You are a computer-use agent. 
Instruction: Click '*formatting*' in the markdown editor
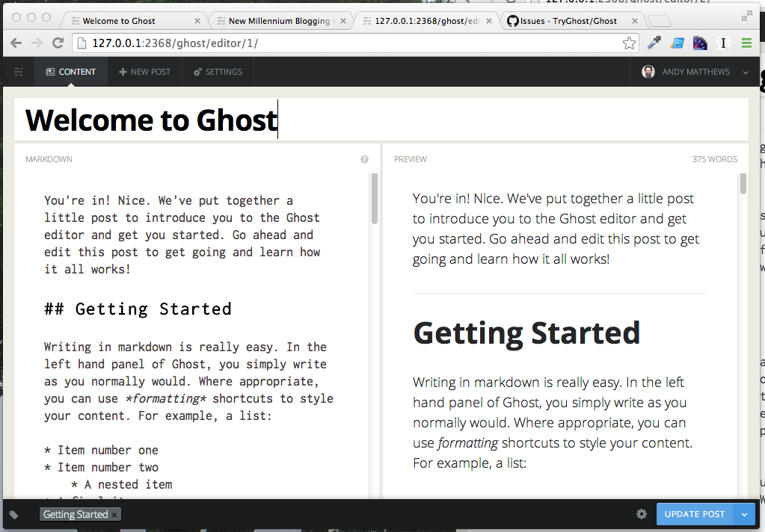(166, 399)
